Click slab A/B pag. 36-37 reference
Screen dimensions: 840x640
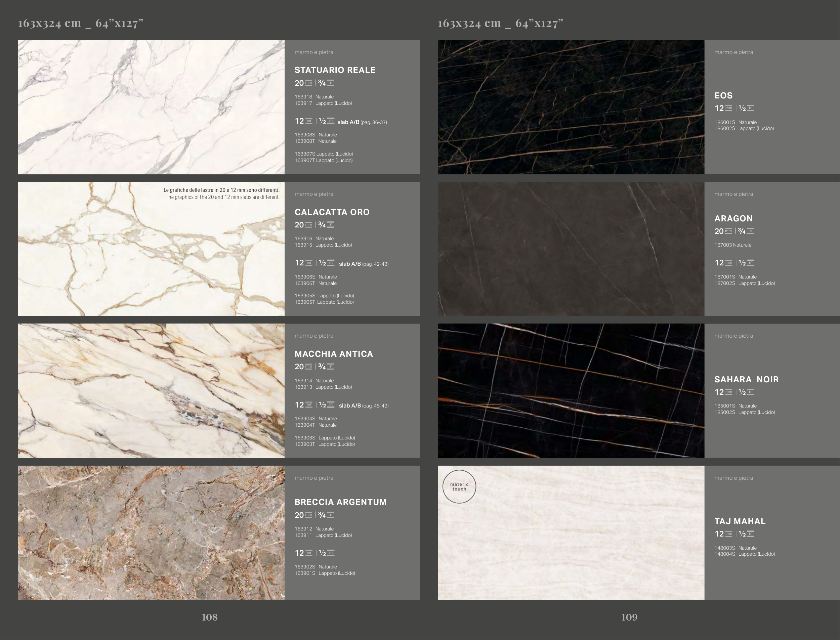click(362, 122)
